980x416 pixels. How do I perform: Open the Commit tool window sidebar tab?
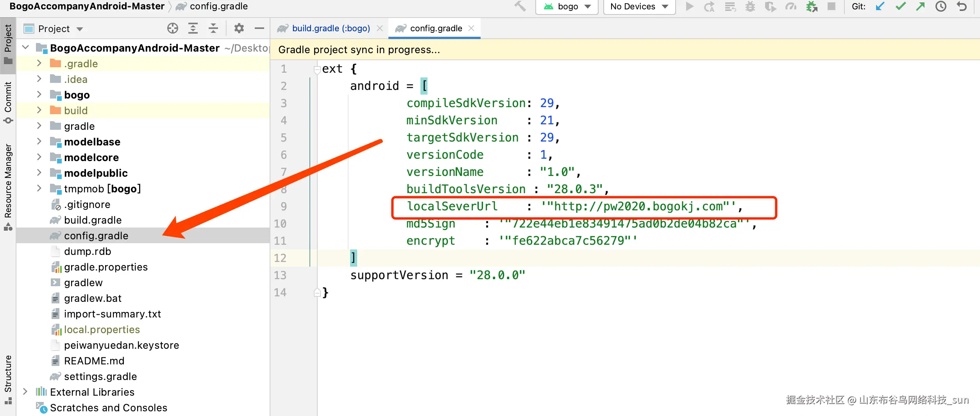click(8, 102)
